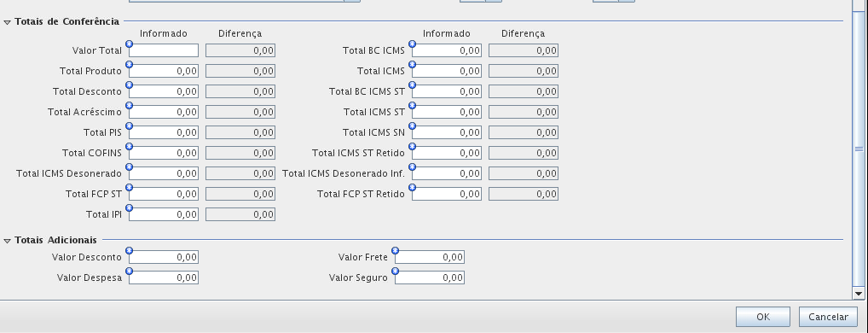This screenshot has width=868, height=333.
Task: Click the blue asterisk icon beside Valor Frete
Action: pos(396,251)
